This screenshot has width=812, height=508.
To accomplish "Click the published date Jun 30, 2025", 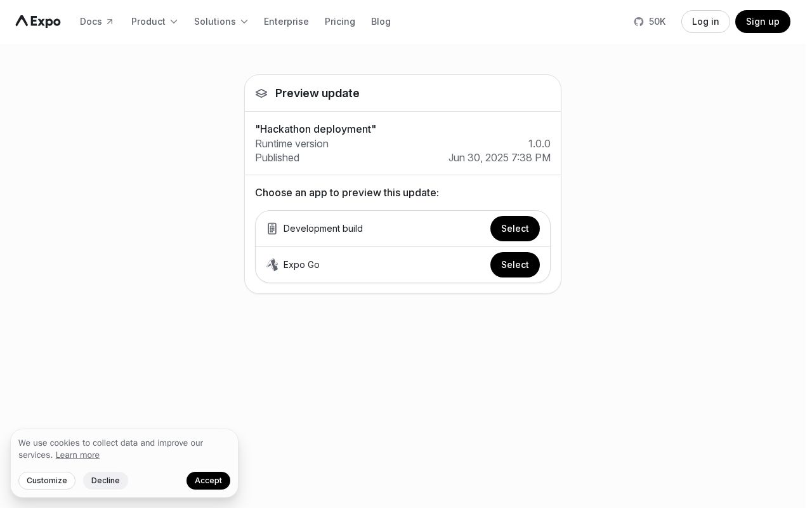I will (x=499, y=157).
